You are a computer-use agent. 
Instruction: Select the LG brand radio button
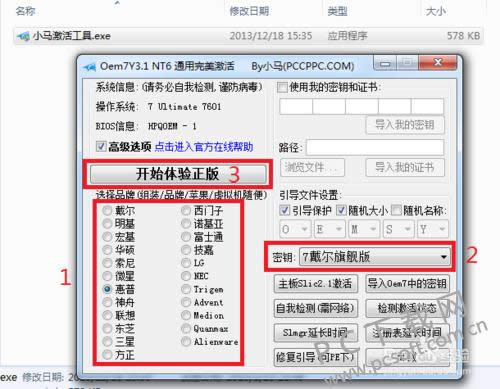(x=186, y=263)
